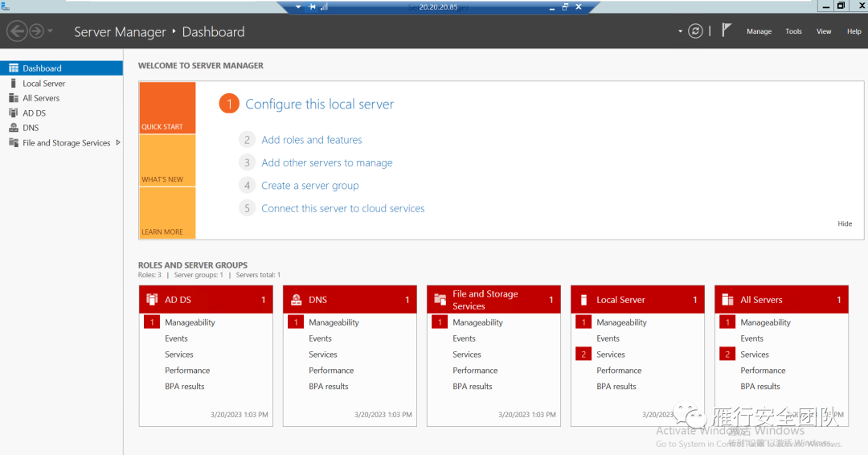Click Manageability alert badge in Local Server tile
Screen dimensions: 868x455
coord(583,322)
